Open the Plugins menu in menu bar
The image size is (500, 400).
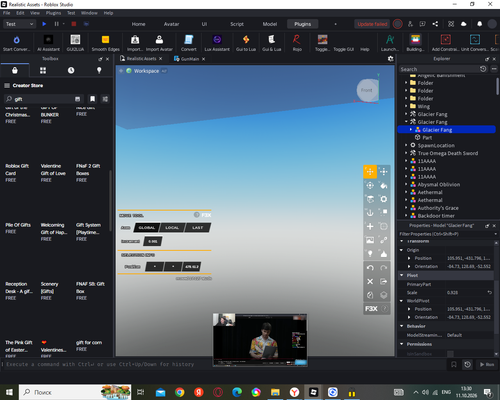tap(53, 13)
